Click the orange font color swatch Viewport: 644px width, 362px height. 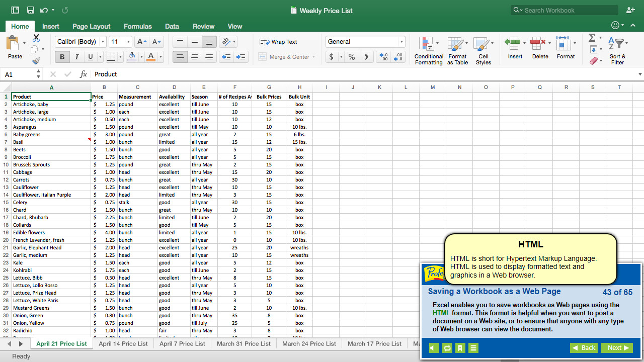(151, 57)
